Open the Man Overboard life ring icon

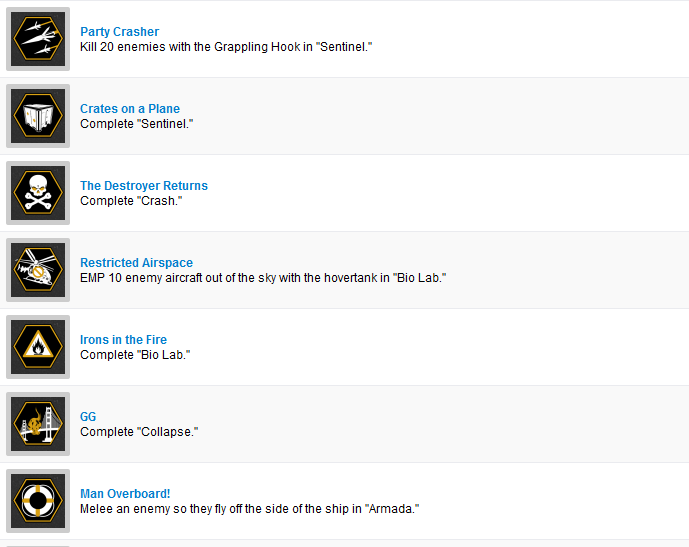pyautogui.click(x=38, y=501)
